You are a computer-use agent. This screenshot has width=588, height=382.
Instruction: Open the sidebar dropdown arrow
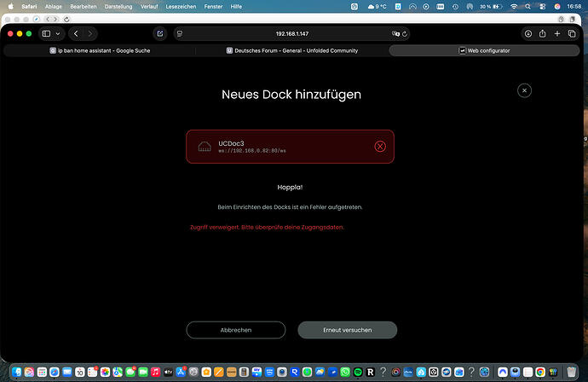(59, 33)
